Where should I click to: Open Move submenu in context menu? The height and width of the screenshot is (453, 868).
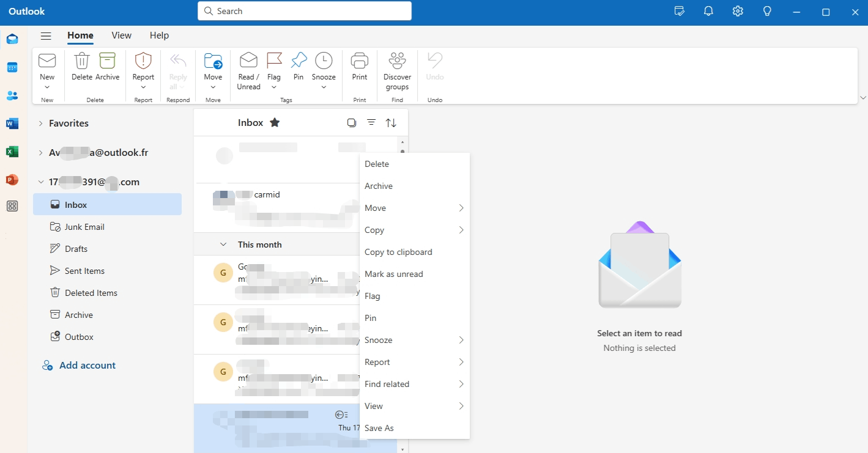click(x=415, y=208)
